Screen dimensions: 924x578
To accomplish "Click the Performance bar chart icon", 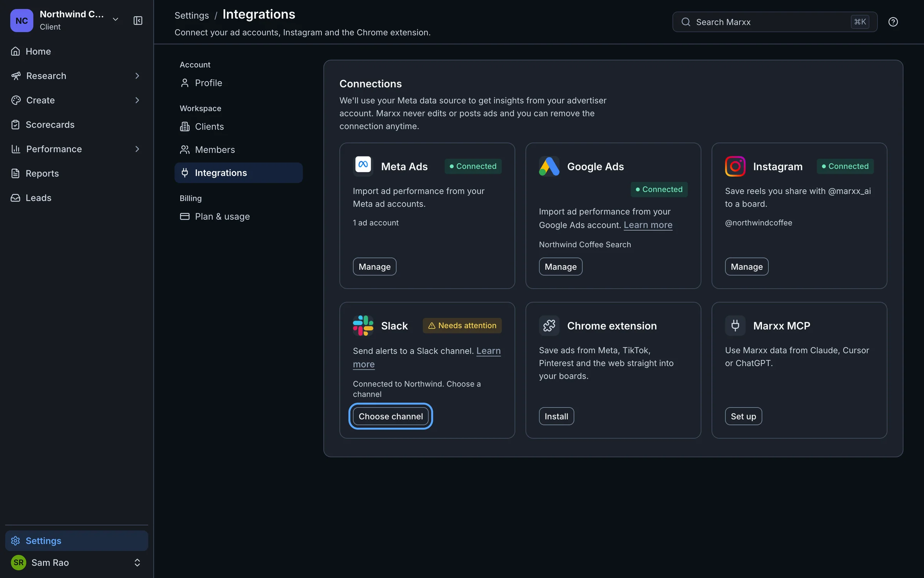I will pyautogui.click(x=16, y=149).
